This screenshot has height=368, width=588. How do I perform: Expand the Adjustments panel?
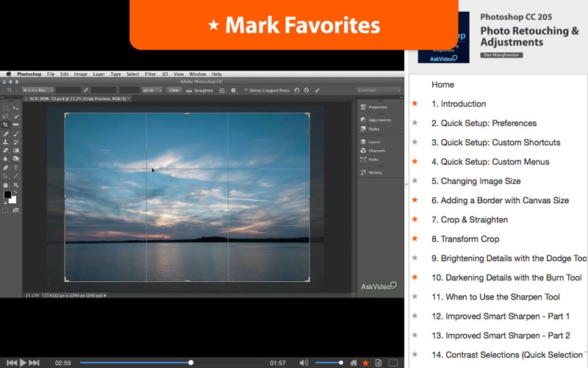coord(376,120)
